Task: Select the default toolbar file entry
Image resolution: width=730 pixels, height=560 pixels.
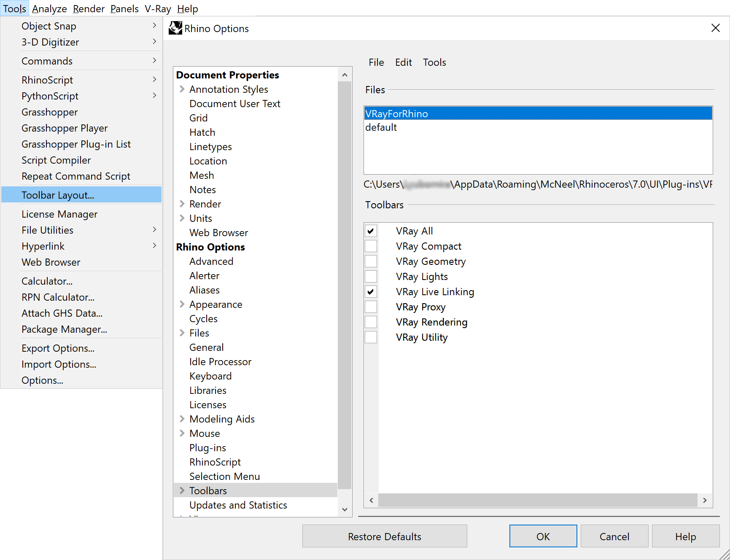Action: [x=538, y=127]
